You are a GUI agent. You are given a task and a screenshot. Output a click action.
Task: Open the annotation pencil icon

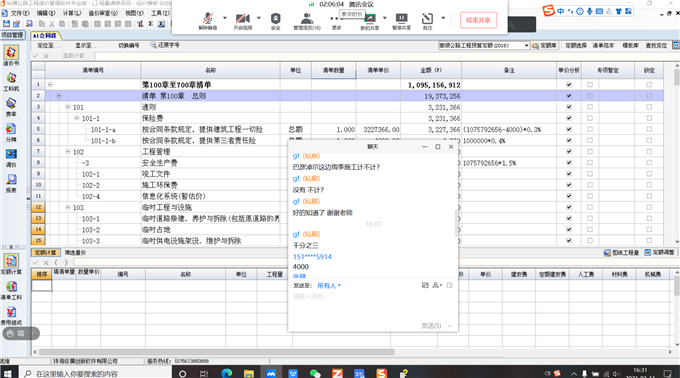pyautogui.click(x=427, y=19)
